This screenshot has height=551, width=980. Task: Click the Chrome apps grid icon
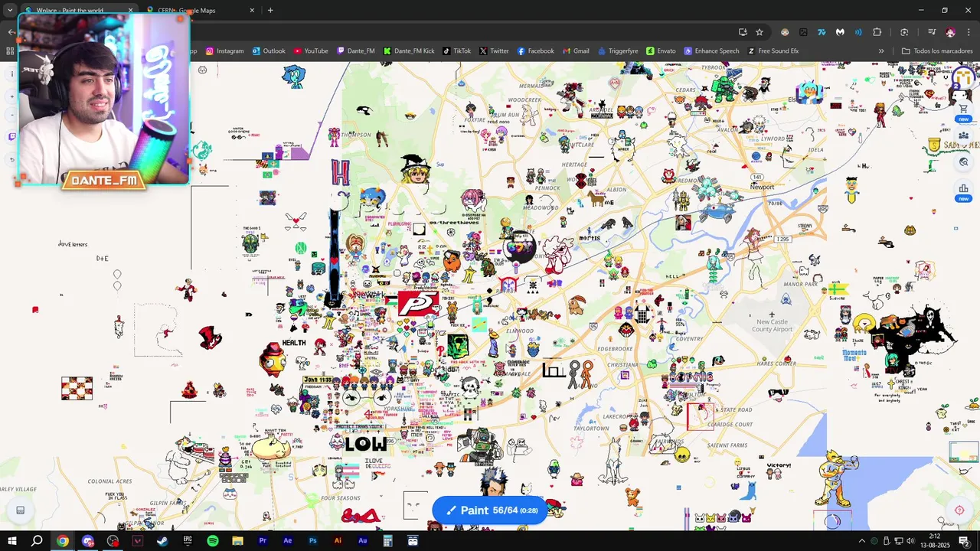(x=10, y=51)
